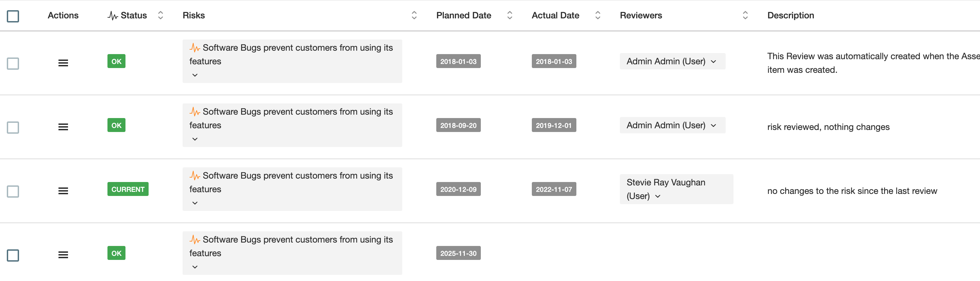980x281 pixels.
Task: Open actions menu for the 2025-11-30 review
Action: click(63, 255)
